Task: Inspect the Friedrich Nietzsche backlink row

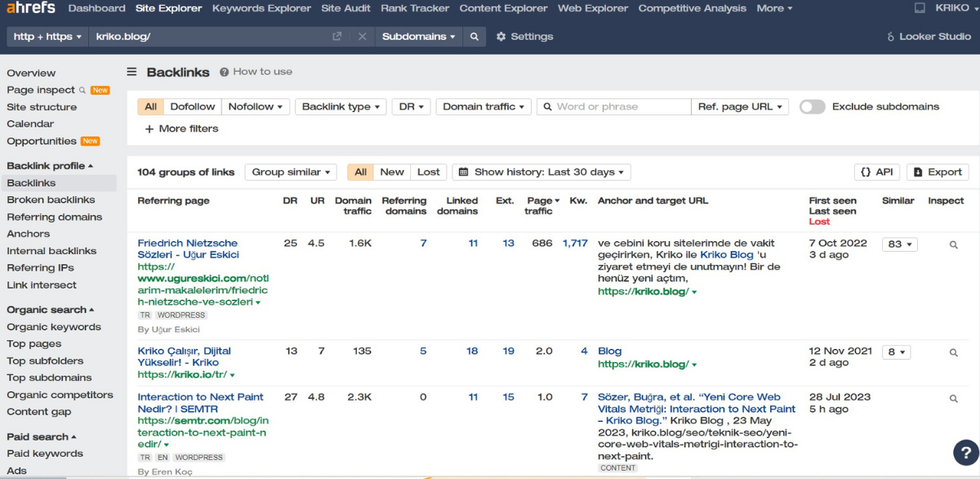Action: tap(953, 244)
